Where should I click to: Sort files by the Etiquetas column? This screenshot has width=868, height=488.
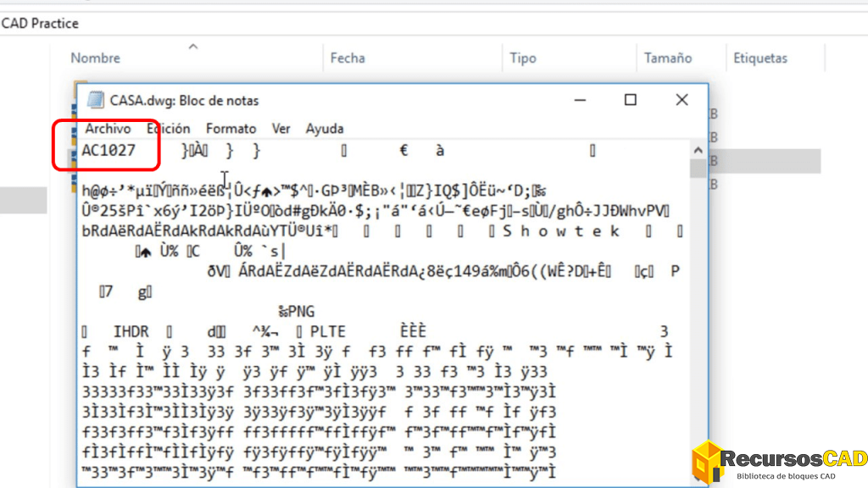[760, 58]
